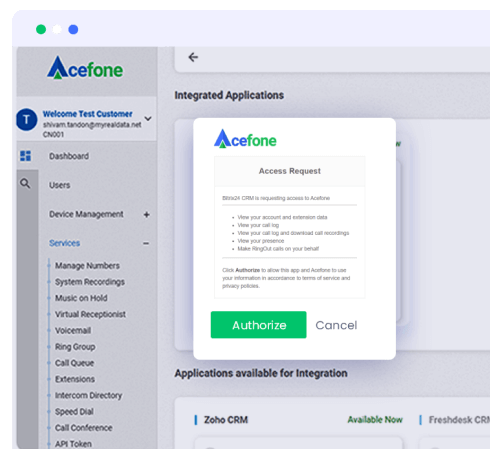
Task: Open Intercom Directory
Action: [x=89, y=395]
